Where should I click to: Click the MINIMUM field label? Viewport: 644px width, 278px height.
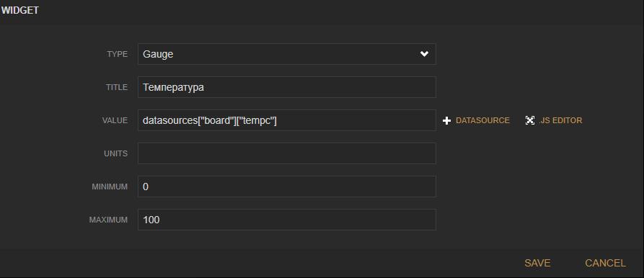pyautogui.click(x=110, y=187)
